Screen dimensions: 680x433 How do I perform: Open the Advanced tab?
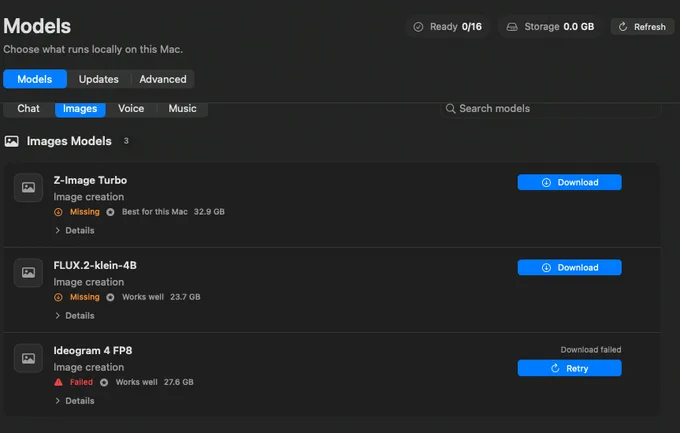(x=163, y=79)
